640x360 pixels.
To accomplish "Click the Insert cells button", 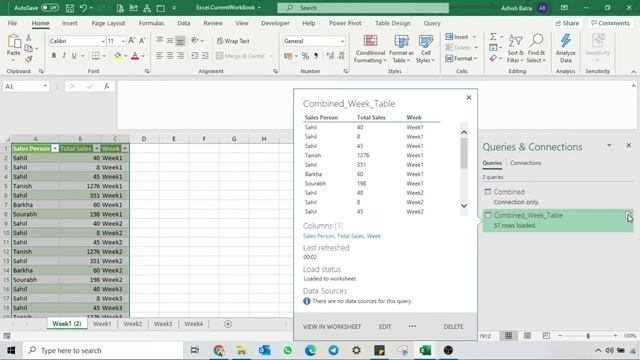I will (x=458, y=37).
